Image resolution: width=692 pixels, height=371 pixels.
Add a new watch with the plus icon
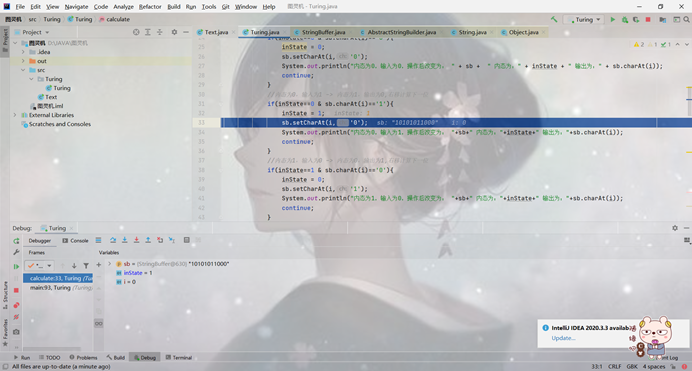(99, 265)
